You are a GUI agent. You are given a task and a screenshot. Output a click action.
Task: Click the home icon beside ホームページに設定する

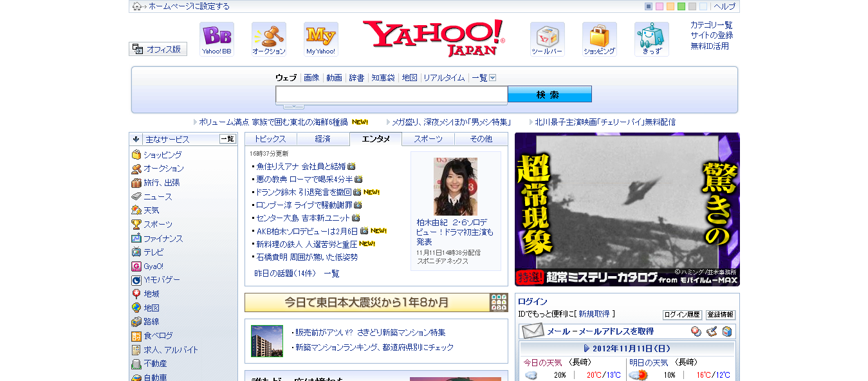click(137, 6)
